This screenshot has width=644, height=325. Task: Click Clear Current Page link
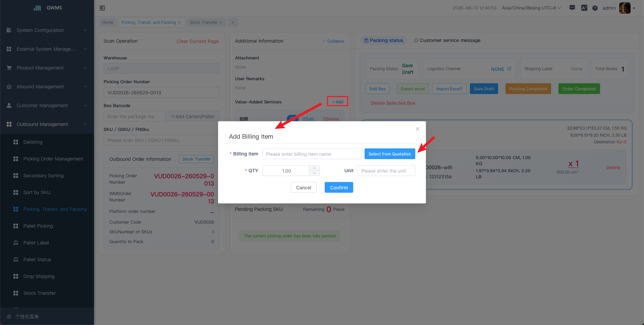(198, 41)
